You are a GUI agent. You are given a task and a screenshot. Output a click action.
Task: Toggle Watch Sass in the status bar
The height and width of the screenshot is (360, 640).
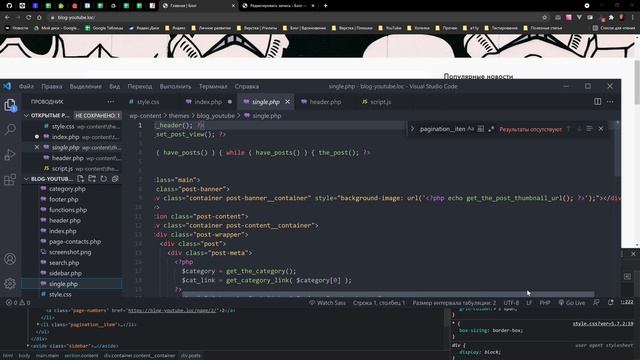pos(327,302)
